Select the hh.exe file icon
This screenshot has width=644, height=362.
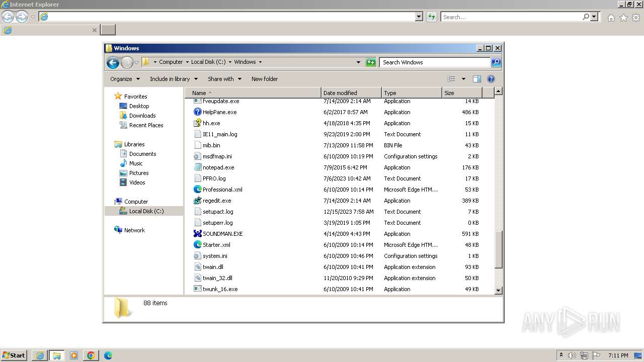tap(198, 123)
